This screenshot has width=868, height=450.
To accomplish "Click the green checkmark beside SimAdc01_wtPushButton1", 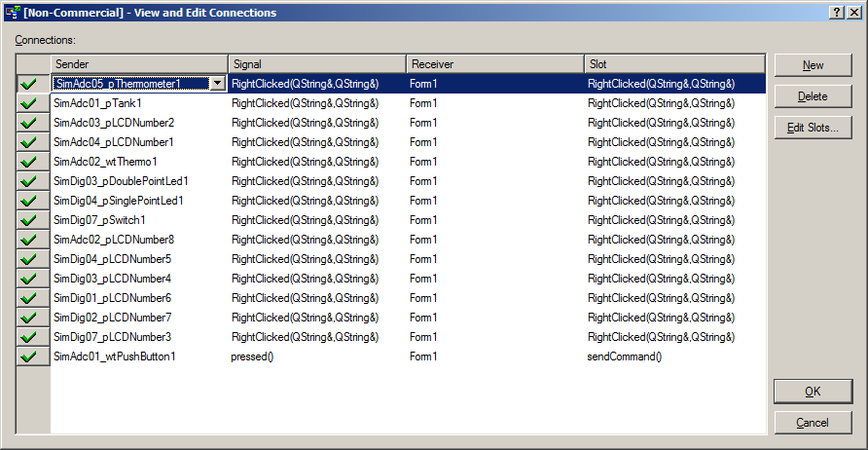I will 29,356.
